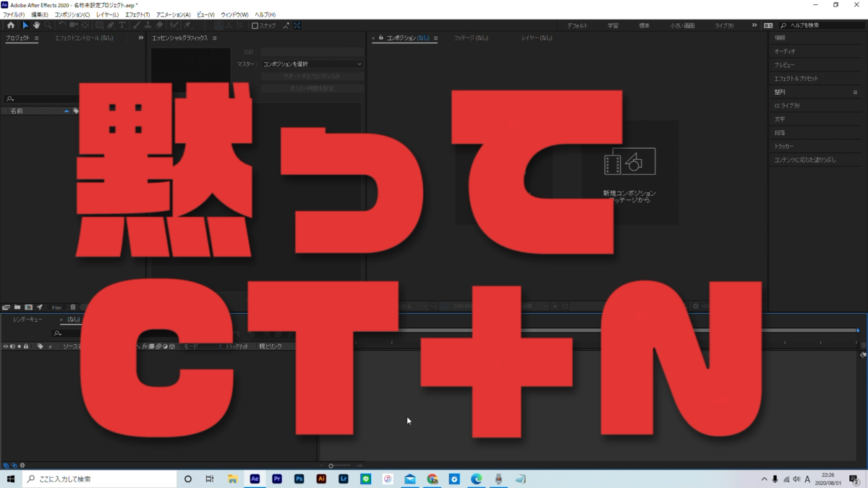Image resolution: width=868 pixels, height=488 pixels.
Task: Open the マスター composition dropdown
Action: click(x=312, y=64)
